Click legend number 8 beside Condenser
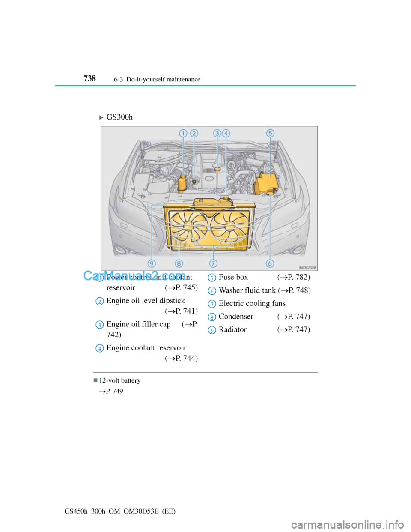This screenshot has width=411, height=532. pyautogui.click(x=212, y=317)
